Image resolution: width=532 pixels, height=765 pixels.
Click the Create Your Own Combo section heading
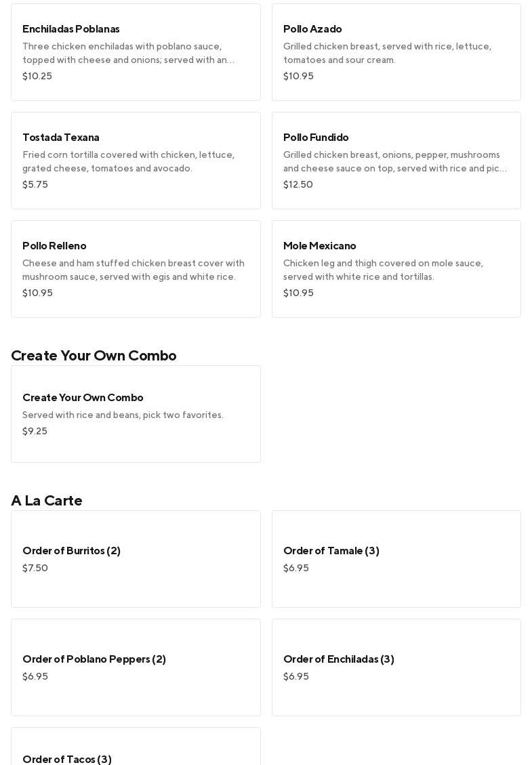(x=94, y=355)
